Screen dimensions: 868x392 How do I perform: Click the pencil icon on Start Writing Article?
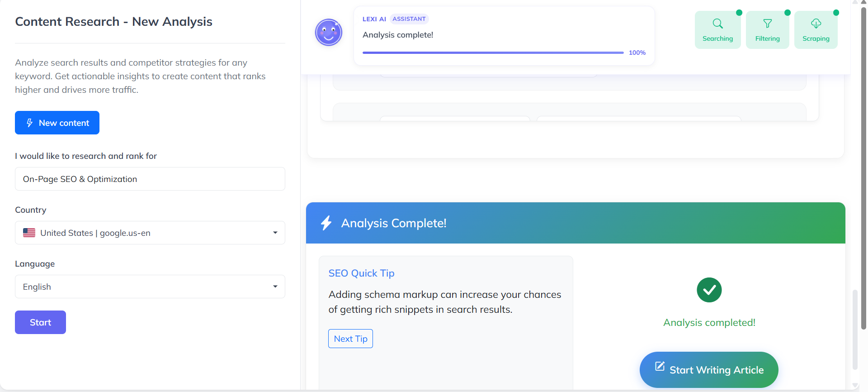point(660,366)
